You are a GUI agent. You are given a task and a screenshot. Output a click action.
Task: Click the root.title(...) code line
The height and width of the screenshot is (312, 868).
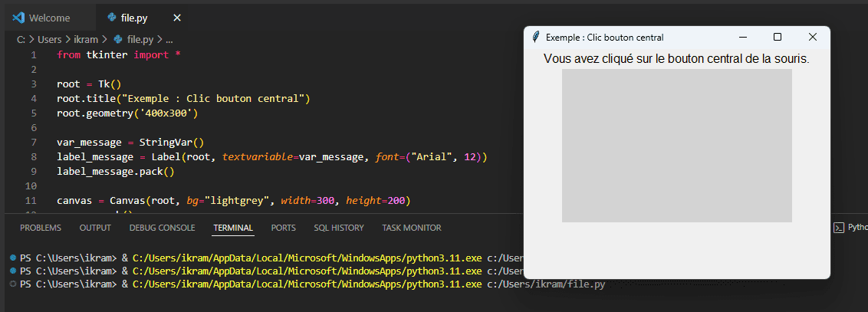tap(183, 99)
